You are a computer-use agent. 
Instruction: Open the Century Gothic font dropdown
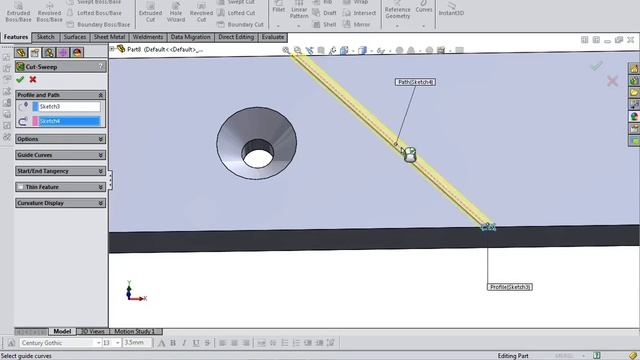[x=98, y=343]
